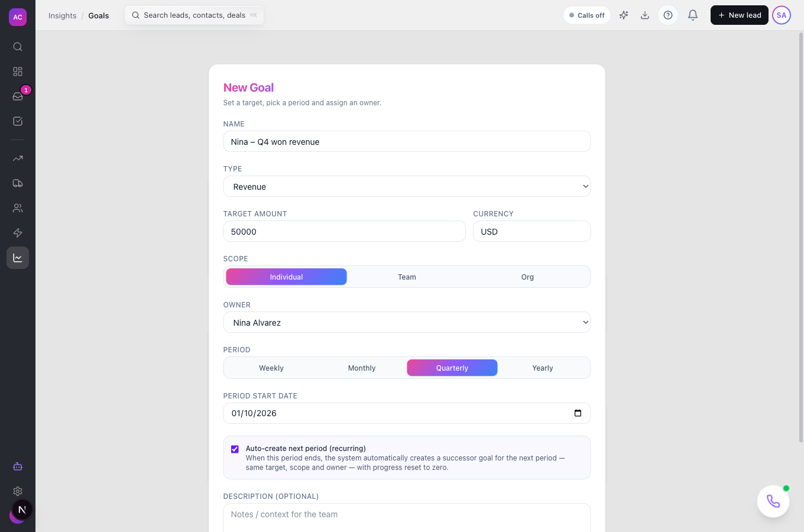
Task: Open the trending arrow icon in sidebar
Action: [18, 158]
